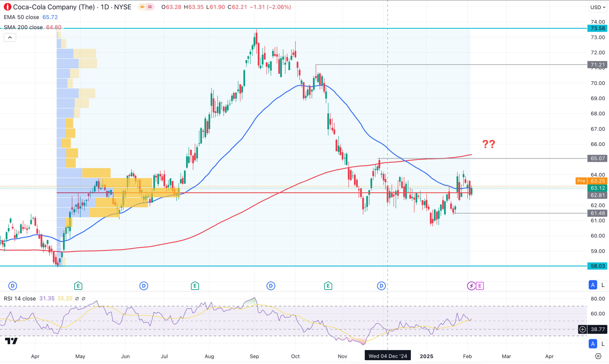Click the earnings E marker in late October
The height and width of the screenshot is (364, 609).
[x=328, y=286]
